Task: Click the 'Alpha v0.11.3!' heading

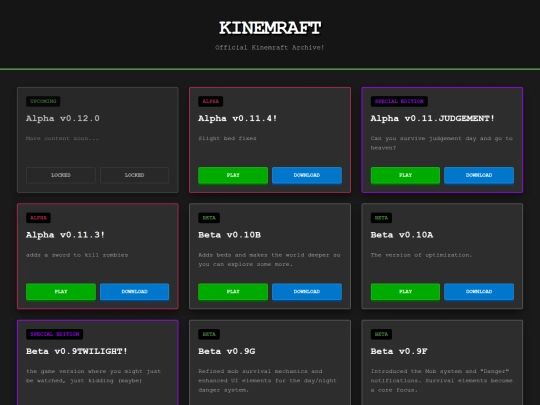Action: pos(65,235)
